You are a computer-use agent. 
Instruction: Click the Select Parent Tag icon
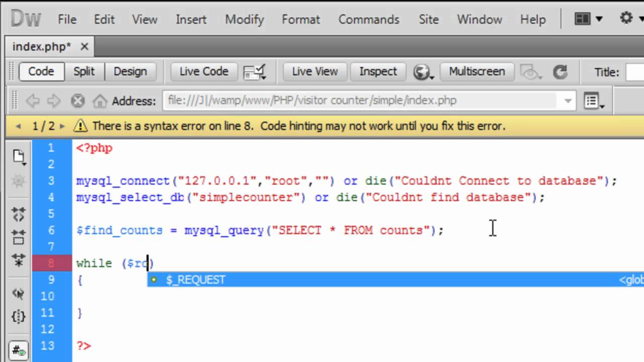pyautogui.click(x=19, y=294)
